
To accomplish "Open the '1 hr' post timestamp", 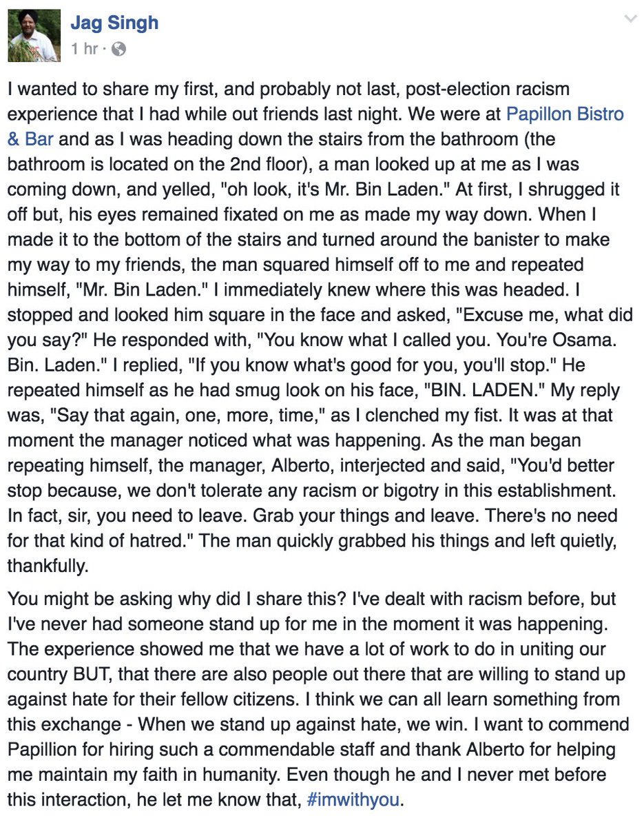I will [83, 49].
